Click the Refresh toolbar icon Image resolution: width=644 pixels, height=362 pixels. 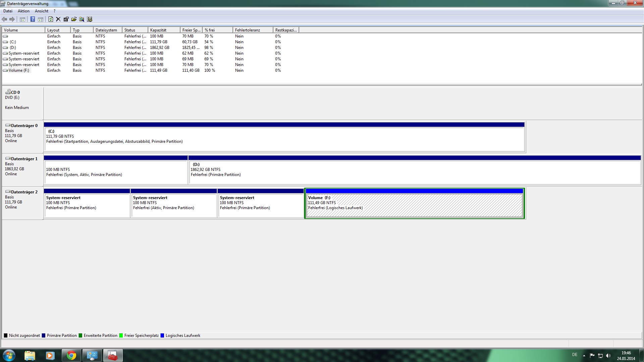pos(51,19)
